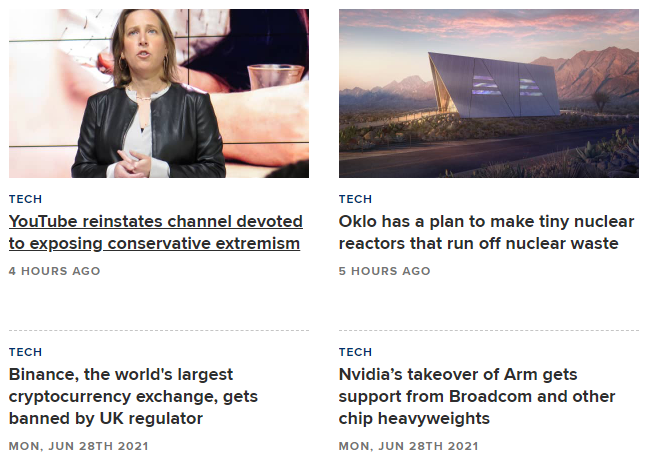Click the date under the Binance headline

[x=78, y=445]
